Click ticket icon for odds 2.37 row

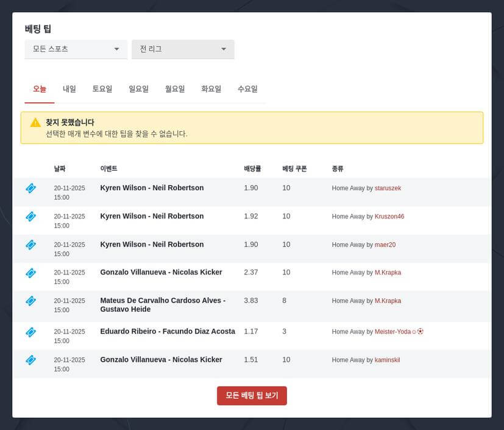click(30, 273)
